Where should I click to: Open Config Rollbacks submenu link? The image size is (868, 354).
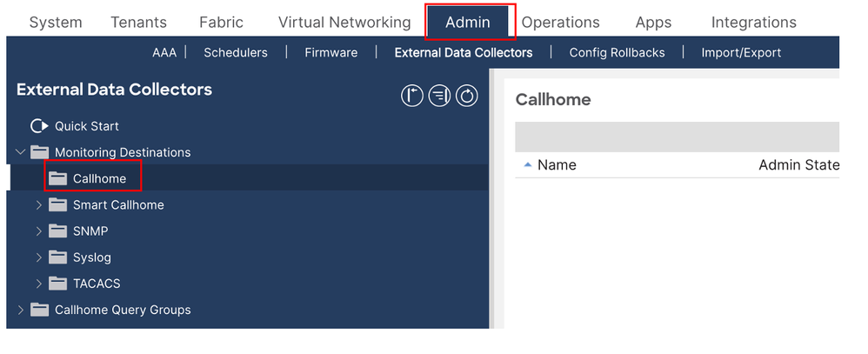click(x=617, y=53)
